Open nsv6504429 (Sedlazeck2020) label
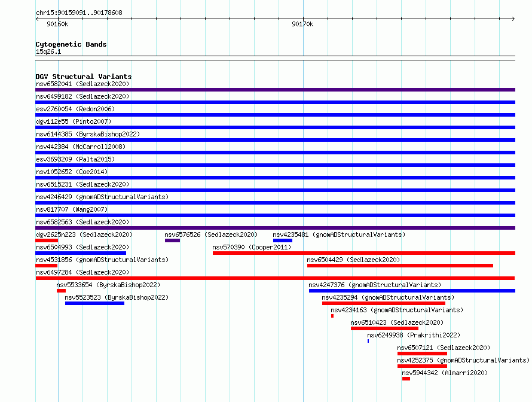Image resolution: width=532 pixels, height=402 pixels. click(353, 260)
